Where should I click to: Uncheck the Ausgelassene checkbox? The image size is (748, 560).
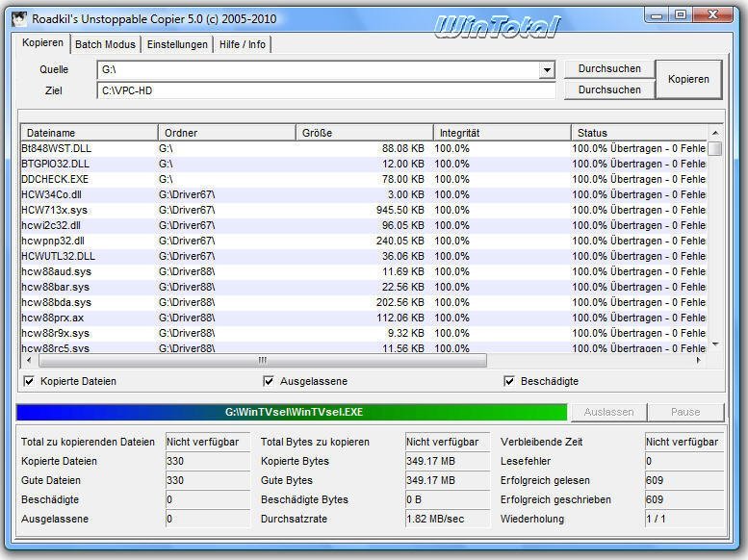269,381
